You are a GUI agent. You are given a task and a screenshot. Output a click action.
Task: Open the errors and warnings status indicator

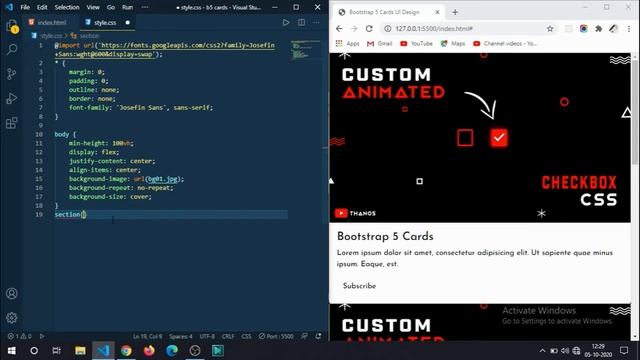click(x=19, y=336)
